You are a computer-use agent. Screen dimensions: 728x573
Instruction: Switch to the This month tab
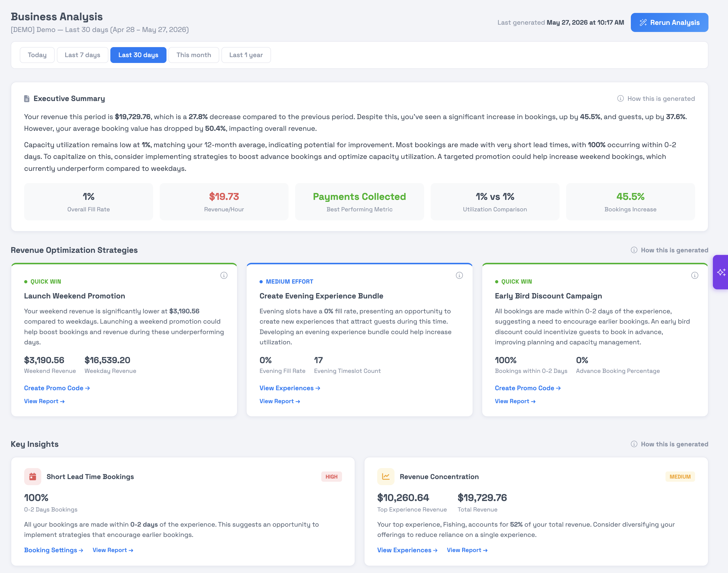(x=194, y=55)
